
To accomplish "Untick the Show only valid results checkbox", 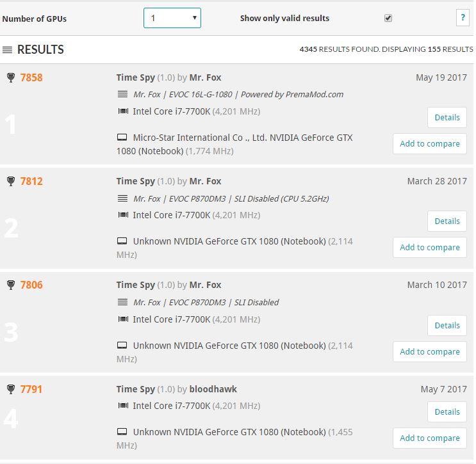I will coord(388,18).
